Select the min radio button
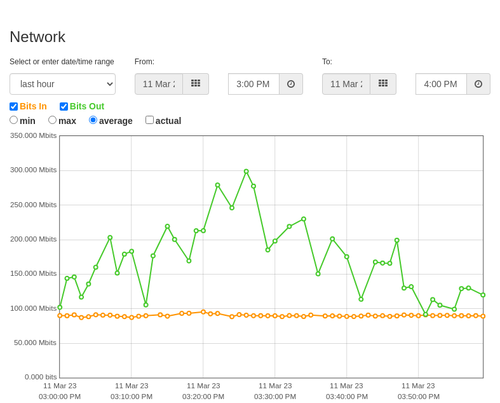500x403 pixels. [14, 120]
